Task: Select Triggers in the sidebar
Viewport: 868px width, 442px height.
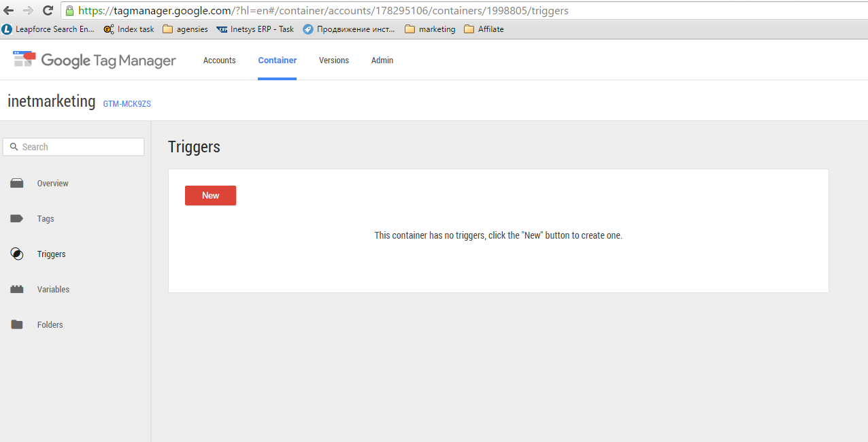Action: pos(52,254)
